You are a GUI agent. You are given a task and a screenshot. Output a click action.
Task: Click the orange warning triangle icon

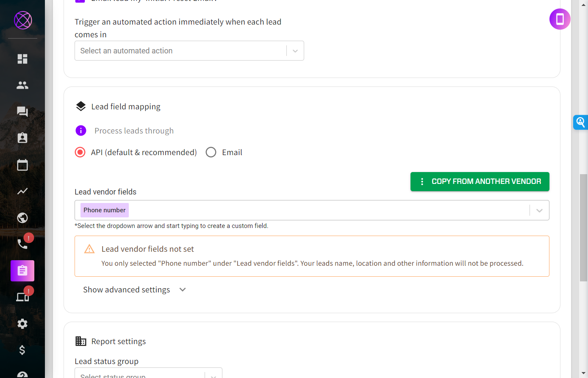pyautogui.click(x=89, y=249)
